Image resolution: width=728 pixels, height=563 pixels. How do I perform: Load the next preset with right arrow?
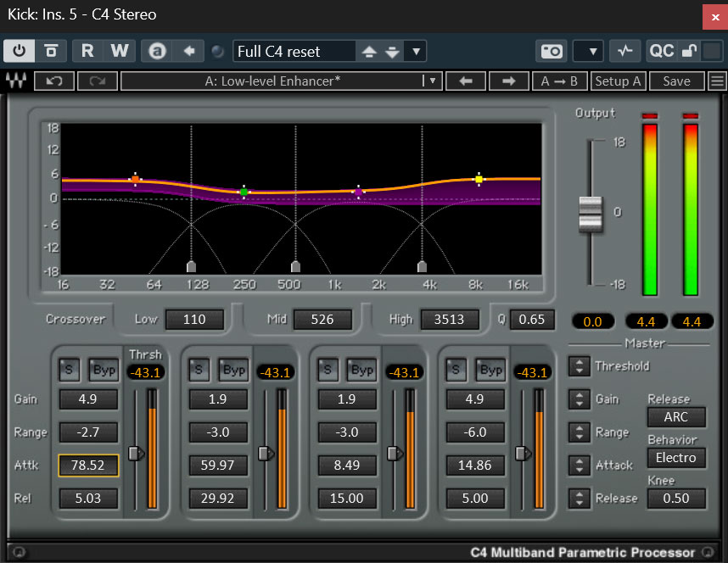(508, 81)
